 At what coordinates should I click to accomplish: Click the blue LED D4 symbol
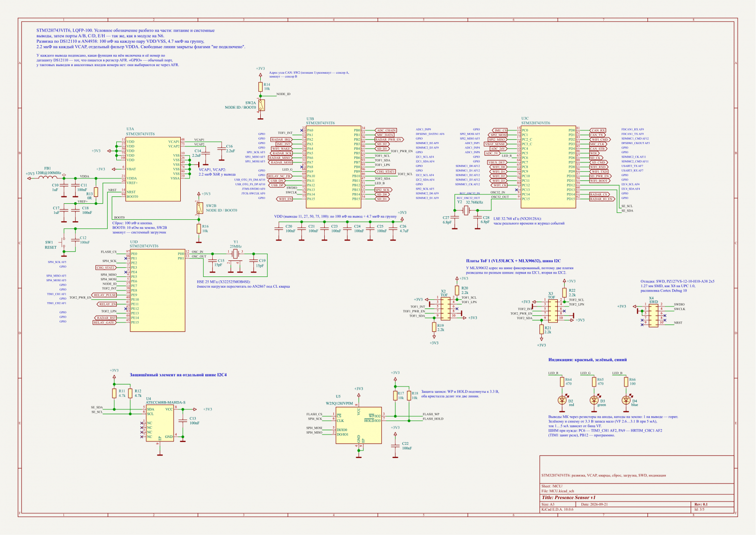626,400
